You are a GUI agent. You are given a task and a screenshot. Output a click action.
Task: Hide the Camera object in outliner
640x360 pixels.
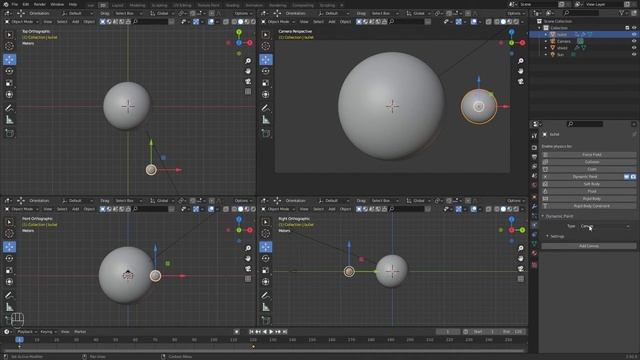(x=634, y=41)
